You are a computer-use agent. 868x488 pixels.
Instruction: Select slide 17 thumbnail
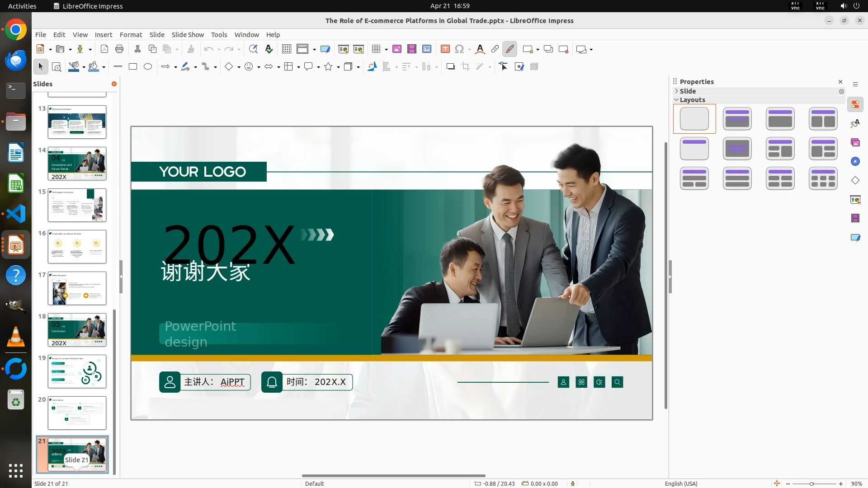click(77, 288)
